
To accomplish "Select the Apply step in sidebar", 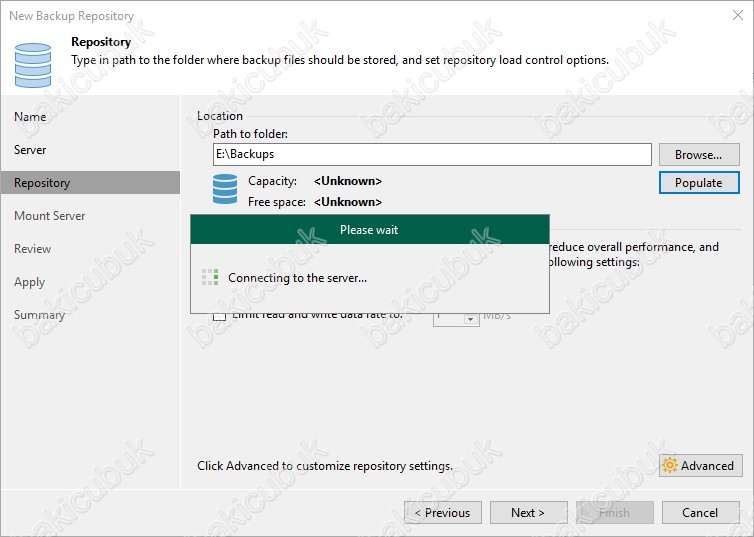I will (x=29, y=282).
